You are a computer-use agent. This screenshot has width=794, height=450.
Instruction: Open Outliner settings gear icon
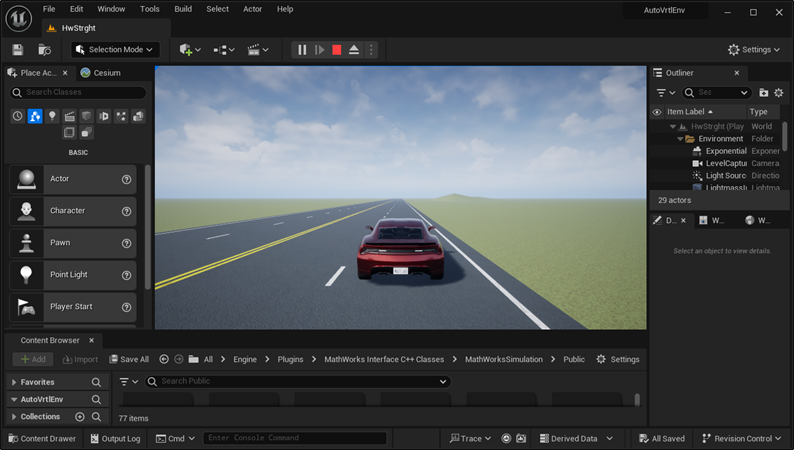click(779, 93)
